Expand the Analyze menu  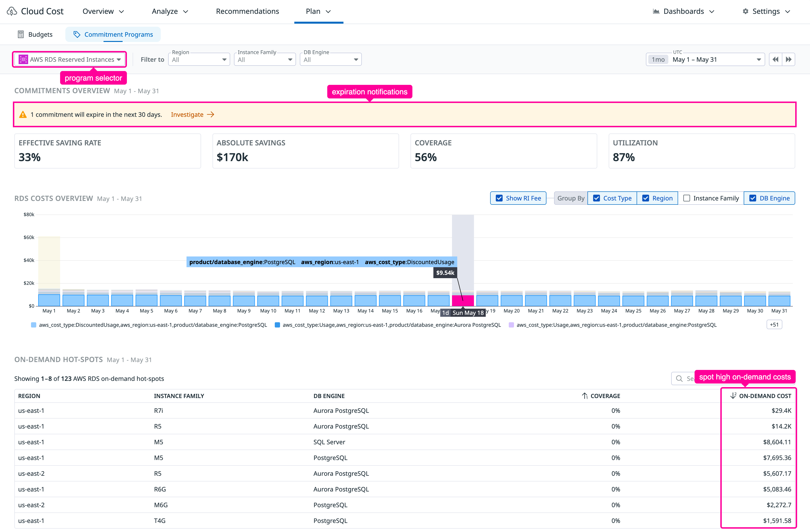pos(170,11)
